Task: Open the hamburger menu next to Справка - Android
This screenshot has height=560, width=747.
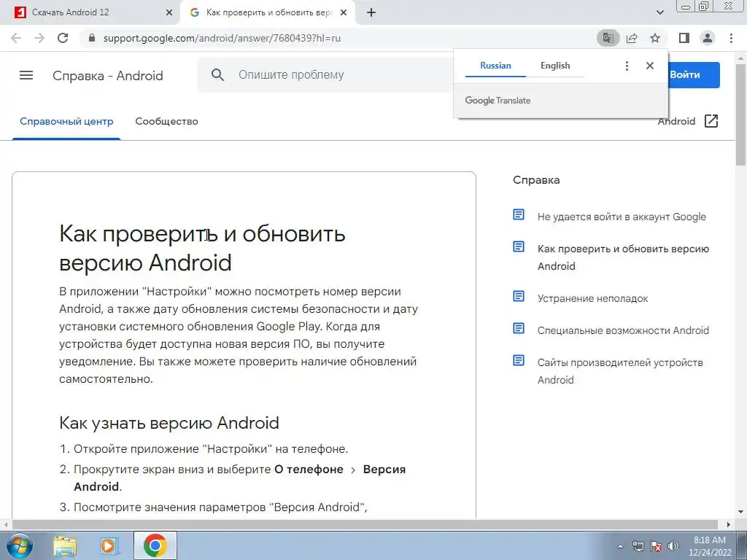Action: click(26, 75)
